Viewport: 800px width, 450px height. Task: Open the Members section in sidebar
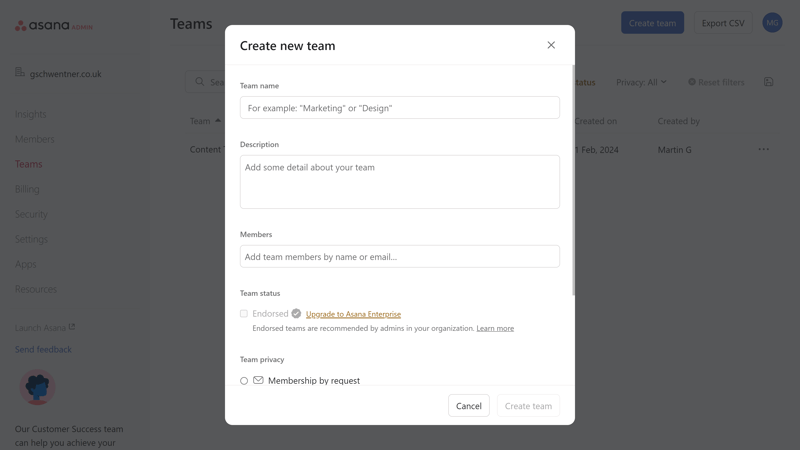35,139
